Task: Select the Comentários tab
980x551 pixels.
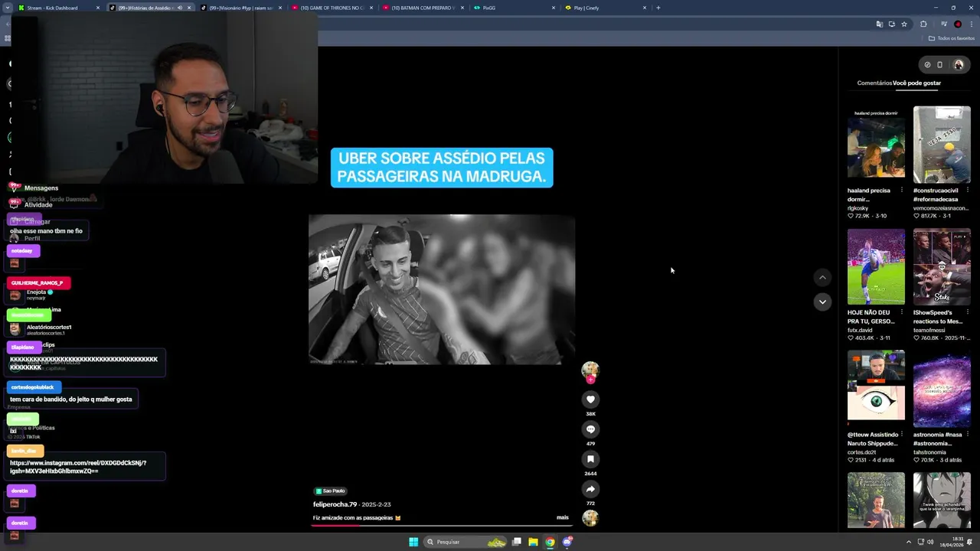Action: coord(874,83)
